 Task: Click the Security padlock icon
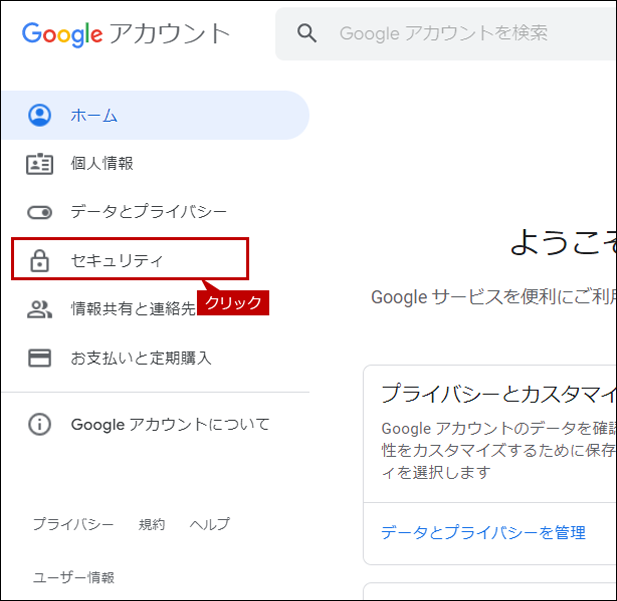coord(39,260)
